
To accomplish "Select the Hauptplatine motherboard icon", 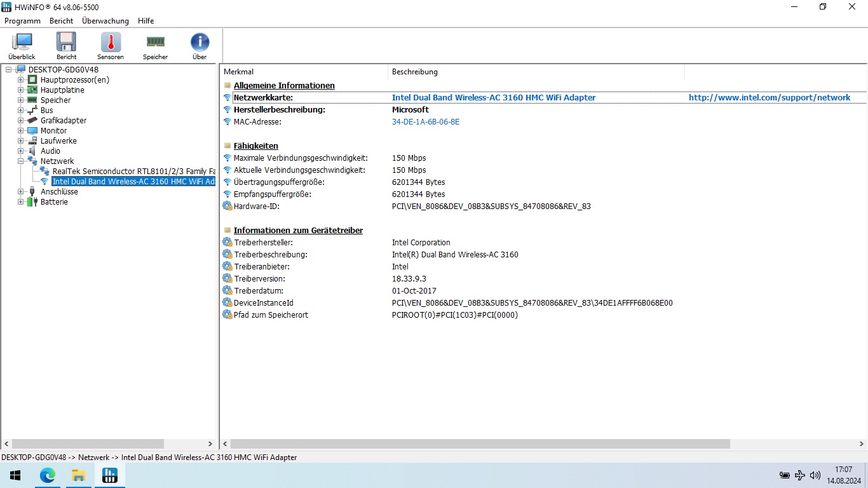I will pos(32,90).
